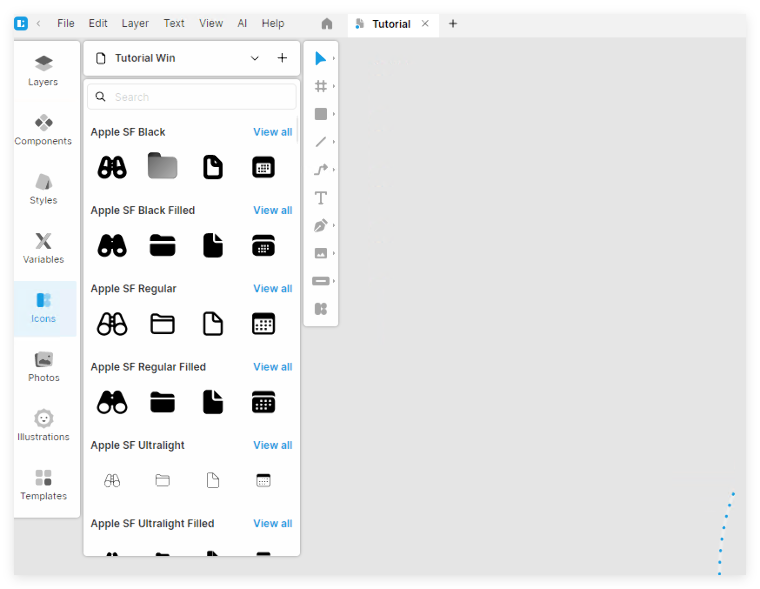Image resolution: width=760 pixels, height=589 pixels.
Task: Pick the Apple SF Black Filled document icon
Action: pos(213,245)
